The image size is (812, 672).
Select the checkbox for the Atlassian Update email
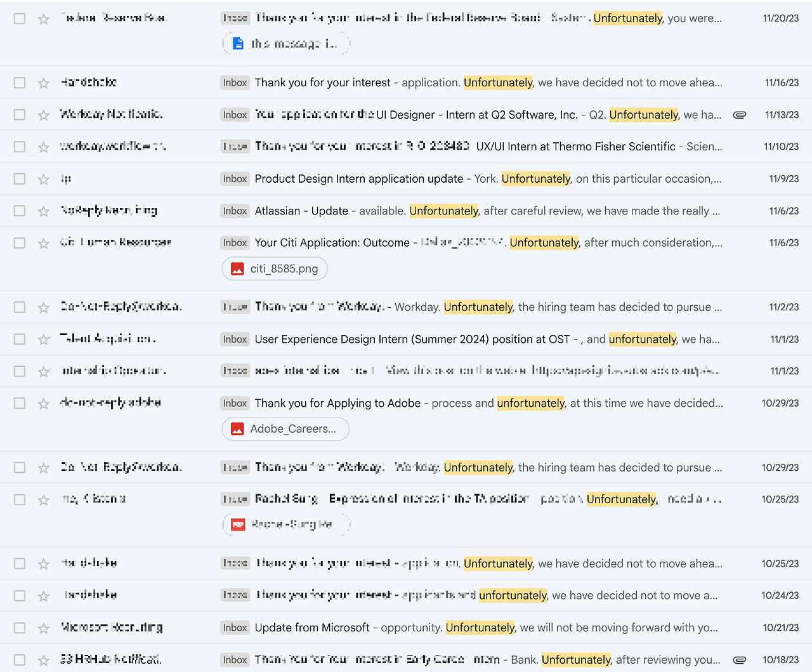point(19,211)
